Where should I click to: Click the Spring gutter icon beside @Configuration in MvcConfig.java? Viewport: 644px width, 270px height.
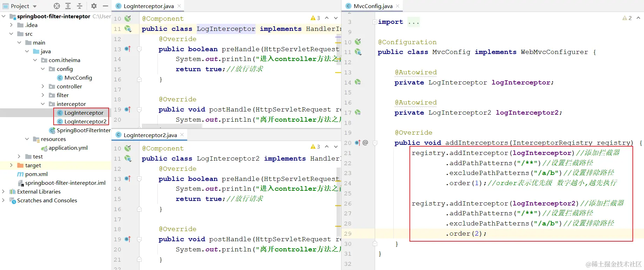[x=358, y=42]
